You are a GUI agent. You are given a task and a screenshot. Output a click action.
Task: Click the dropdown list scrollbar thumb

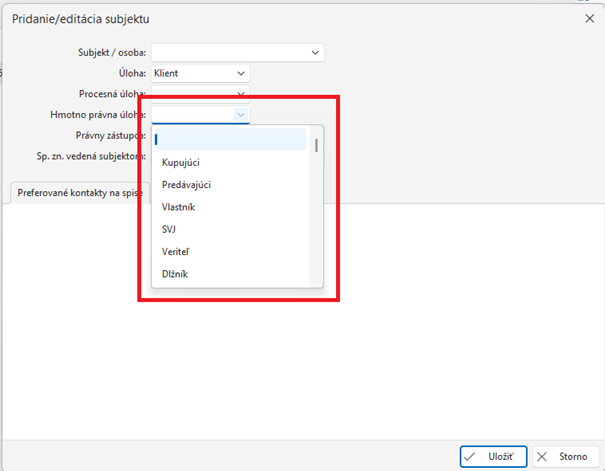click(317, 146)
